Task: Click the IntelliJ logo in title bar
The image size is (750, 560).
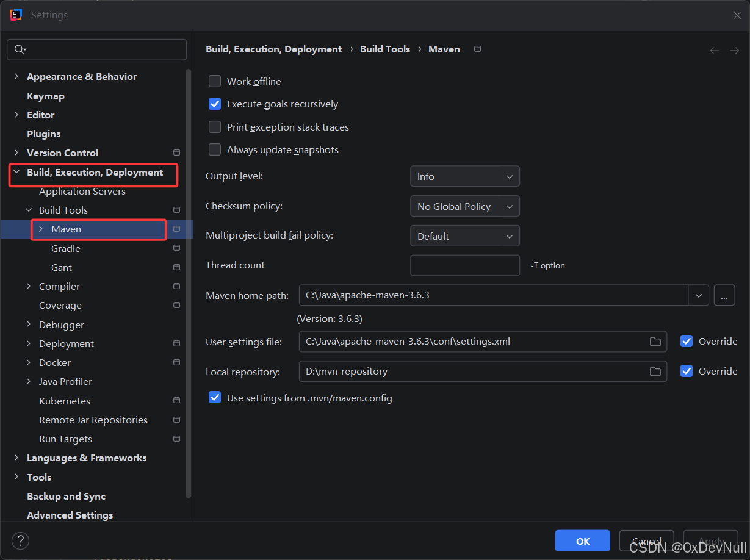Action: click(16, 15)
